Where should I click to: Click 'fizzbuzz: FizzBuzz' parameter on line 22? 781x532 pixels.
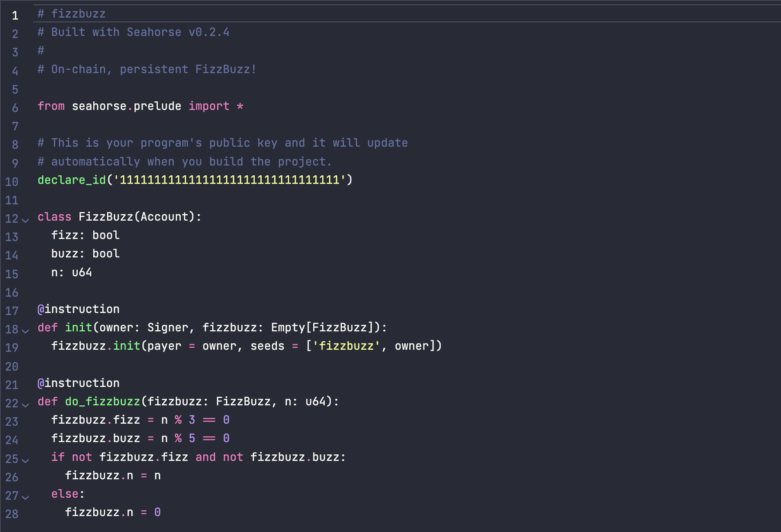click(x=209, y=402)
